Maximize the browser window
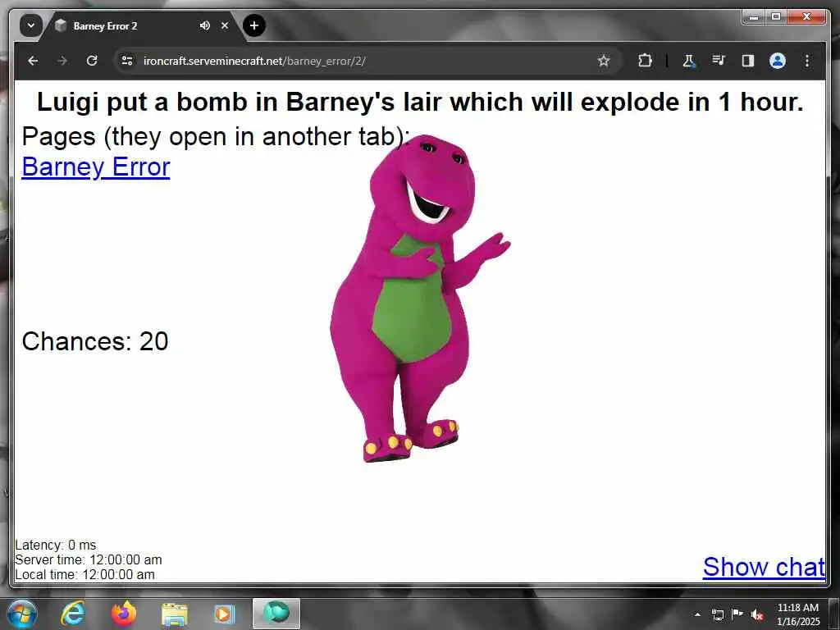 coord(775,17)
